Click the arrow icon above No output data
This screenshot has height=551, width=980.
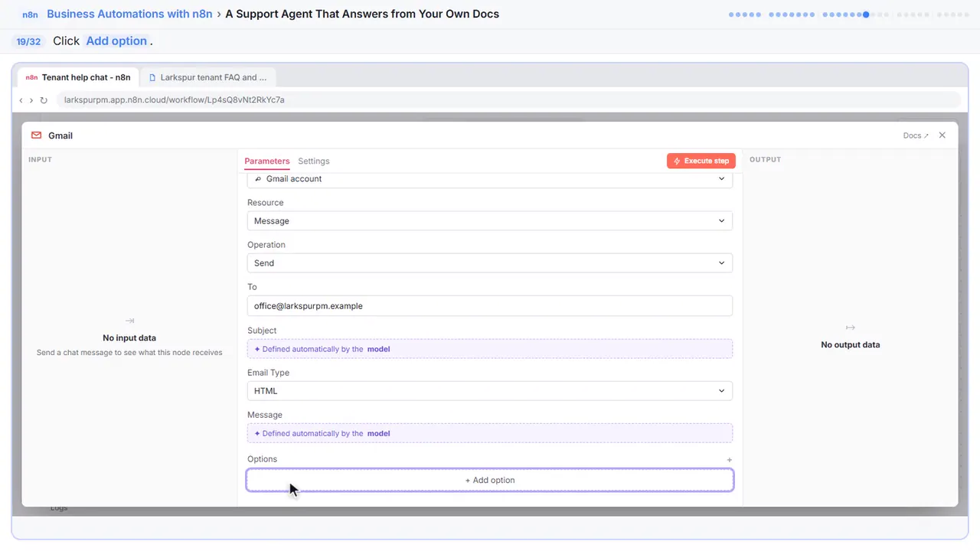[850, 328]
